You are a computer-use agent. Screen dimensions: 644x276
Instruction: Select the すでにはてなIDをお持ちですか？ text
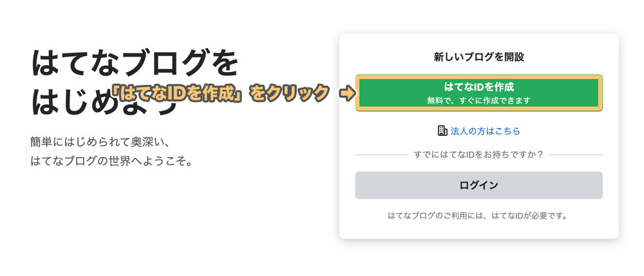(x=478, y=154)
